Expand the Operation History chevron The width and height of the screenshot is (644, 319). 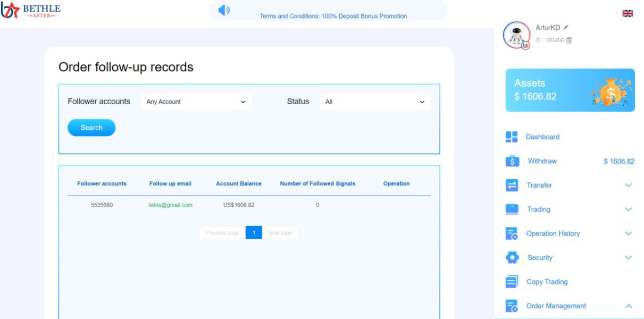(628, 233)
